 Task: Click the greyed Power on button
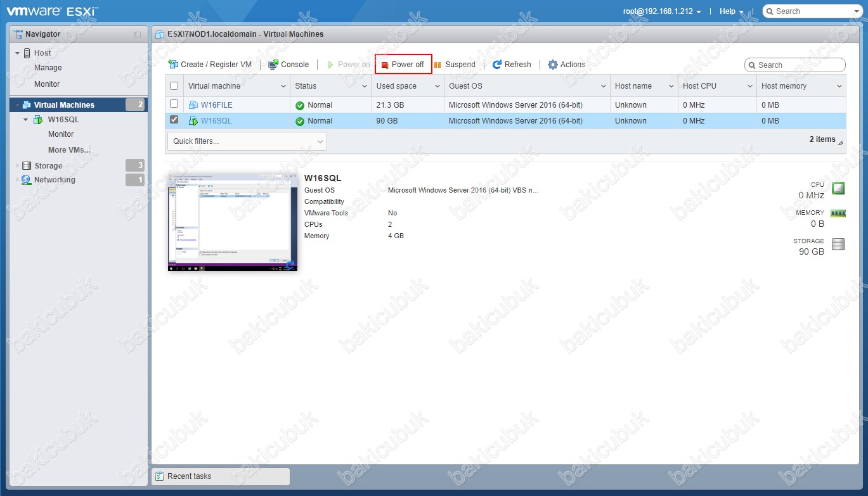[x=348, y=65]
